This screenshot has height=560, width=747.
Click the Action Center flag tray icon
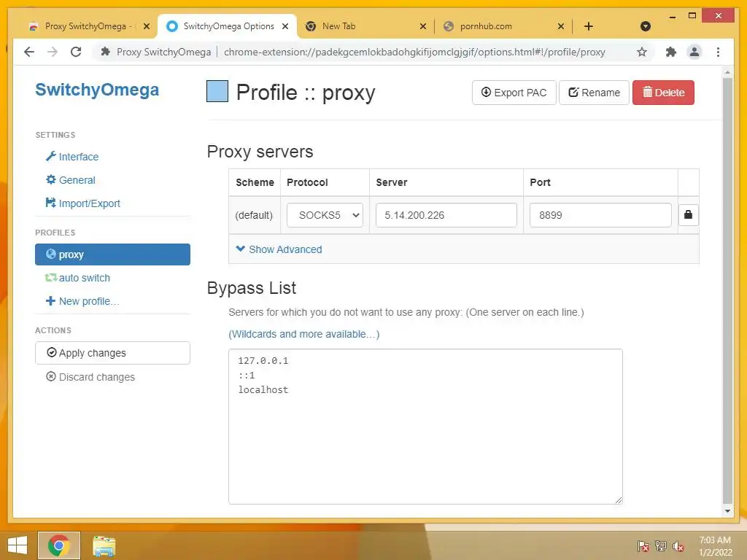(643, 545)
